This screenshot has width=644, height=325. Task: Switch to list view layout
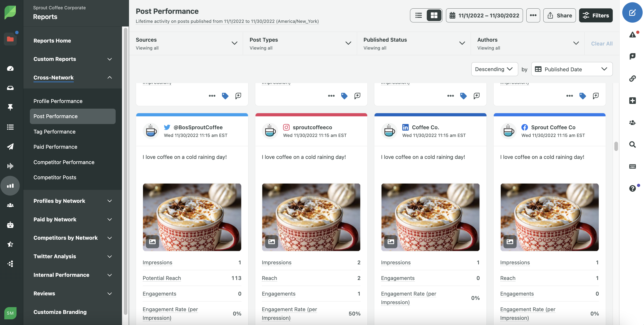[418, 15]
